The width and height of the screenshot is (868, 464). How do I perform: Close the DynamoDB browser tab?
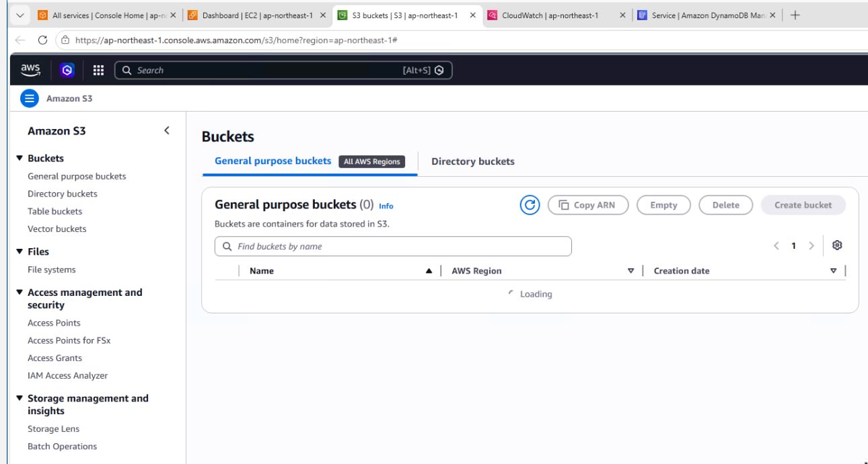(x=772, y=15)
